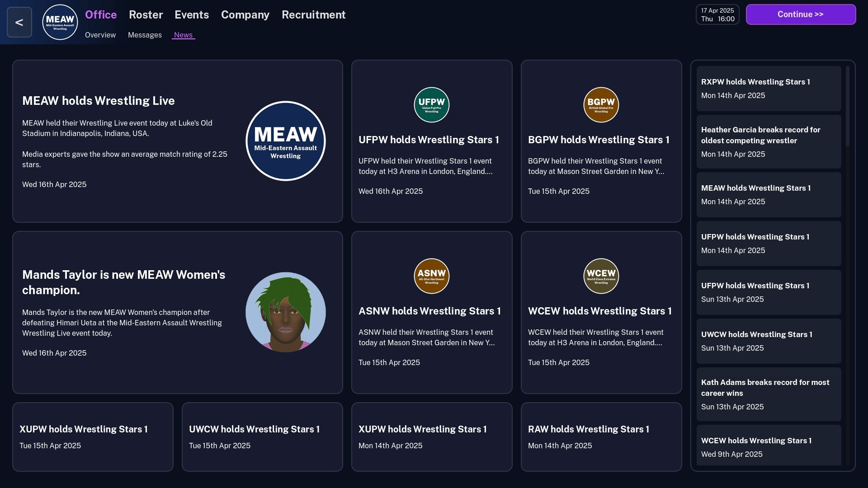The width and height of the screenshot is (868, 488).
Task: Click Mands Taylor's portrait
Action: pyautogui.click(x=285, y=312)
